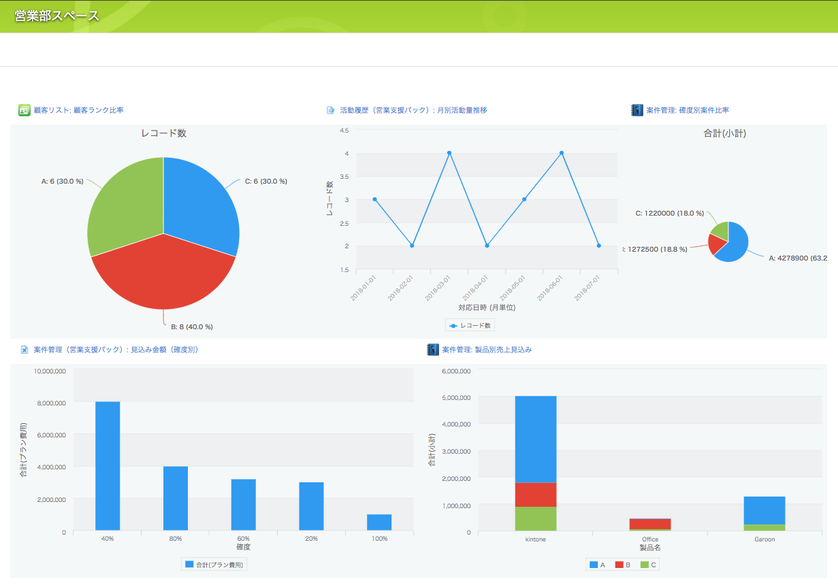Select the red B slice in the レコード数 pie
The width and height of the screenshot is (838, 585).
pyautogui.click(x=160, y=280)
